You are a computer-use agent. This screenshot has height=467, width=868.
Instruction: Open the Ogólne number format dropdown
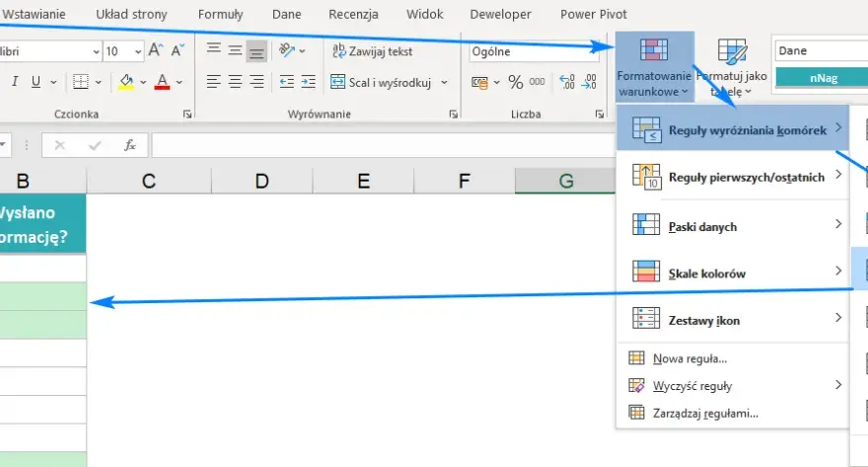(x=533, y=51)
